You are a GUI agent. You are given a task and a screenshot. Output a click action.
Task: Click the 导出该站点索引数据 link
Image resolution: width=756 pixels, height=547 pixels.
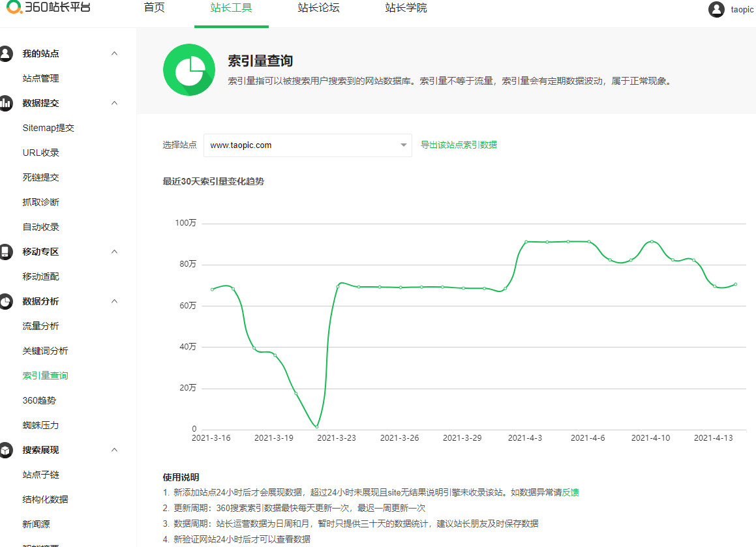point(459,145)
